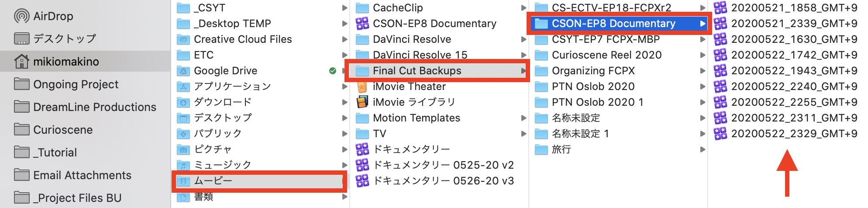Image resolution: width=868 pixels, height=208 pixels.
Task: Click the Google Drive folder icon
Action: click(x=183, y=71)
